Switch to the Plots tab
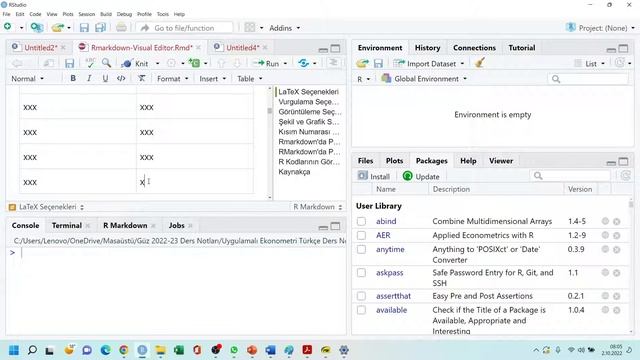 394,161
